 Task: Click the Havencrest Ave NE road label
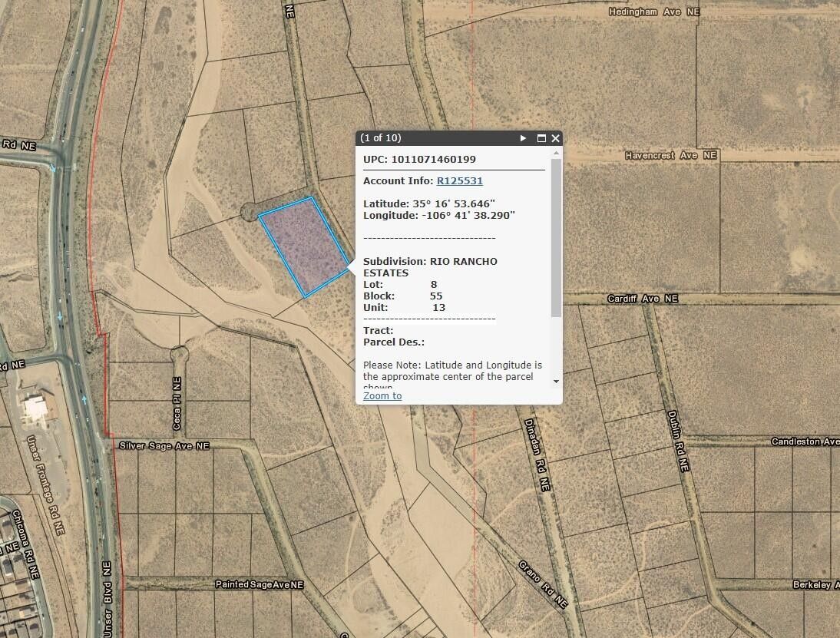[x=670, y=155]
